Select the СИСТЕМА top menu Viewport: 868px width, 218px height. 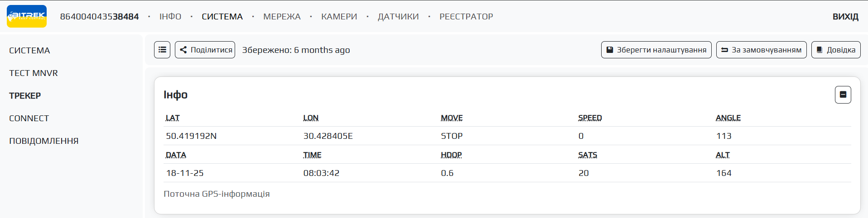[222, 17]
